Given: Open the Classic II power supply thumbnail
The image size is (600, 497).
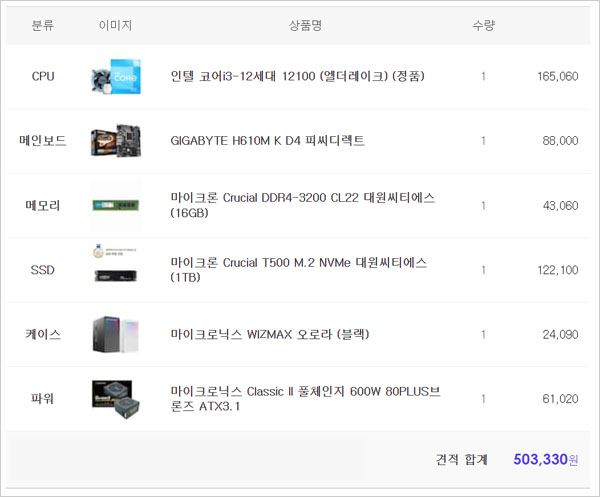Looking at the screenshot, I should pyautogui.click(x=116, y=399).
